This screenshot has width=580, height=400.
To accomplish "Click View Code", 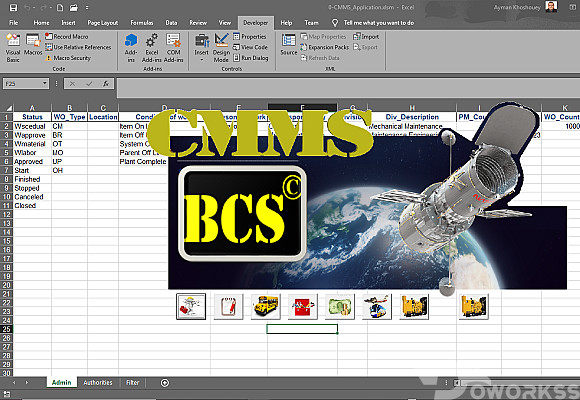I will 250,47.
